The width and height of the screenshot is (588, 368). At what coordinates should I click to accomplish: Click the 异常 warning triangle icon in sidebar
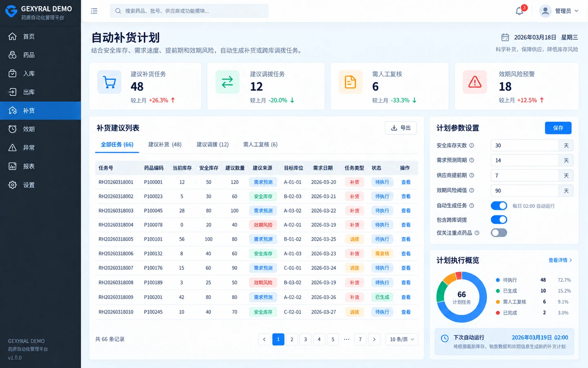tap(13, 148)
